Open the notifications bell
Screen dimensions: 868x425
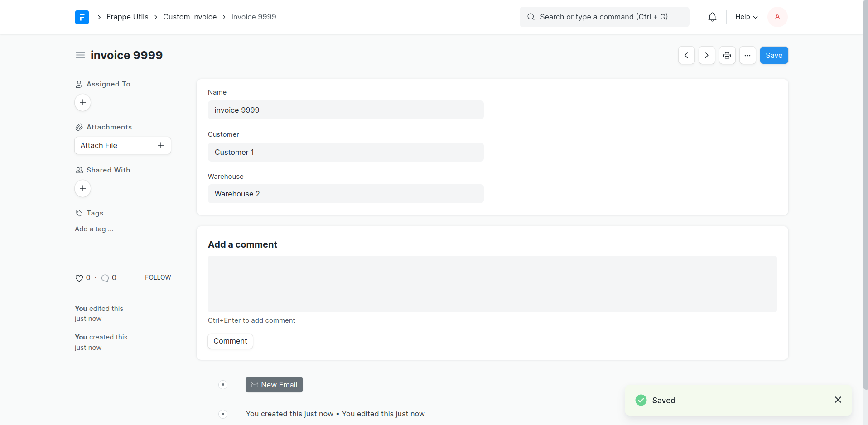712,17
